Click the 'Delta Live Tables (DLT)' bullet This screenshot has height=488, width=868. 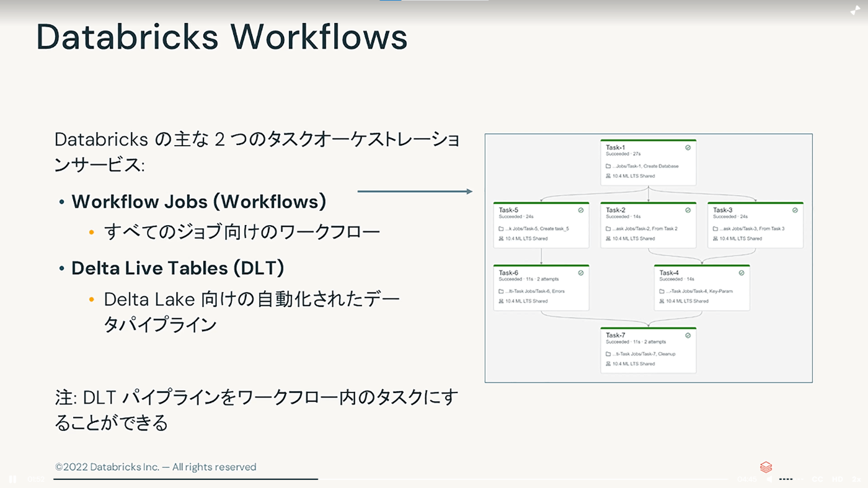tap(178, 268)
